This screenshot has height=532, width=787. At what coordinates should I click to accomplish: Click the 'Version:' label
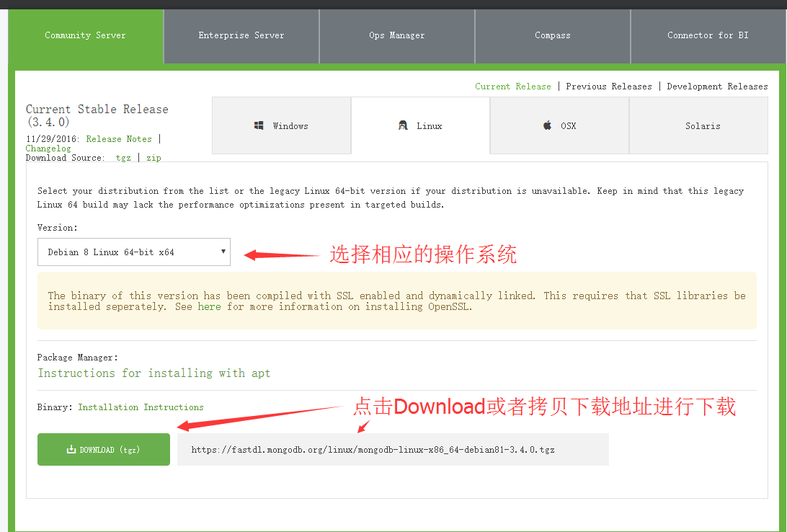coord(57,227)
